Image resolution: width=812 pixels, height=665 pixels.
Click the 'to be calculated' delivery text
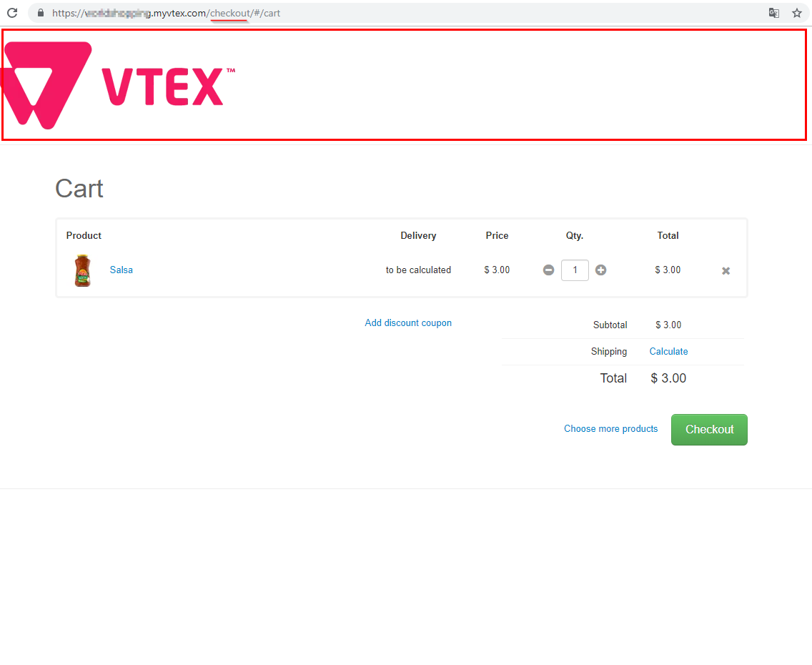pyautogui.click(x=418, y=270)
